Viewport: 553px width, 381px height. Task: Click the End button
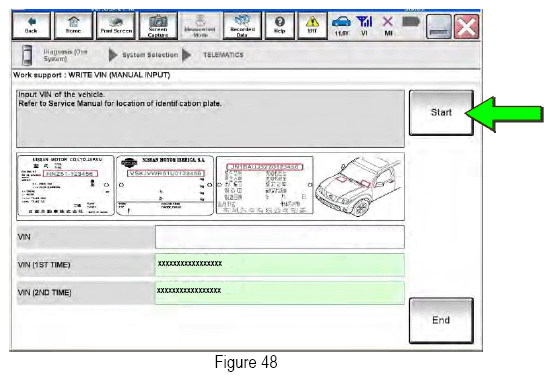coord(441,320)
